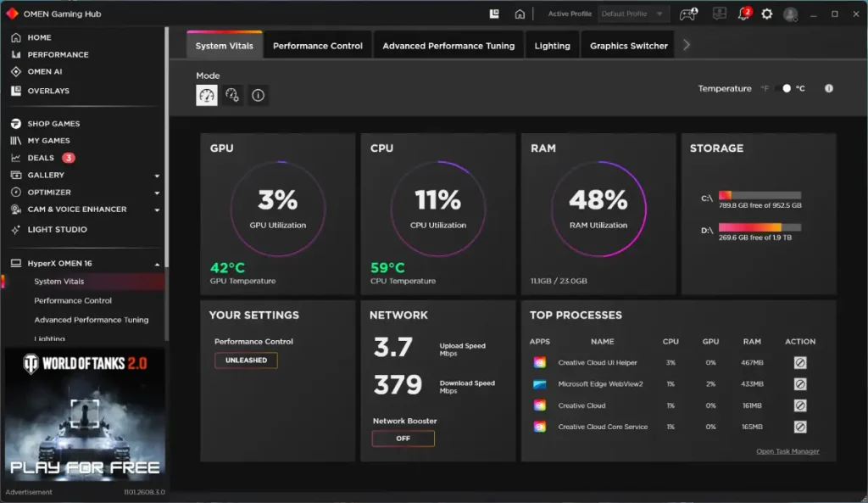
Task: Select the second mode icon with gear
Action: tap(232, 95)
